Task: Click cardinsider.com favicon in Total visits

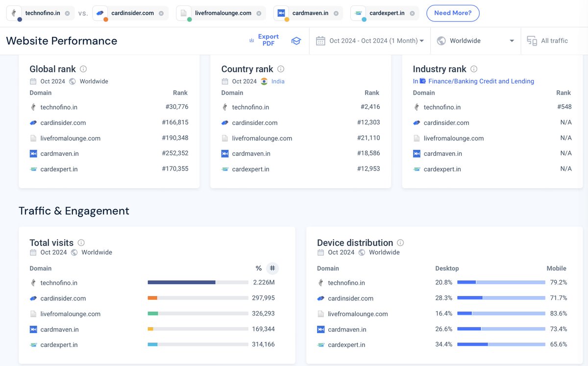Action: click(x=33, y=298)
